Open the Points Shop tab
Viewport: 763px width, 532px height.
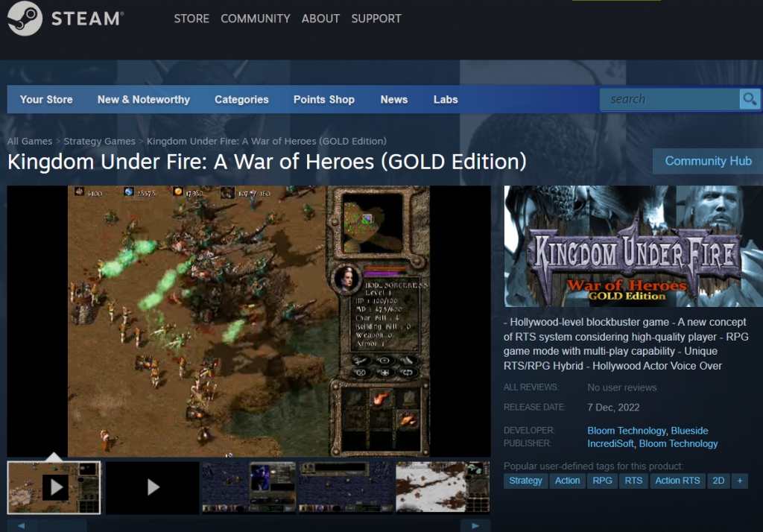(x=324, y=99)
